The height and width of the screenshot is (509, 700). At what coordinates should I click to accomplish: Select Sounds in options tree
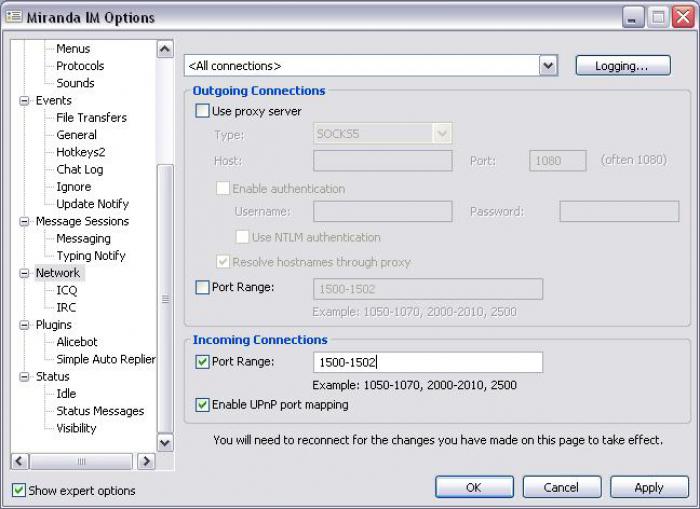pos(75,83)
